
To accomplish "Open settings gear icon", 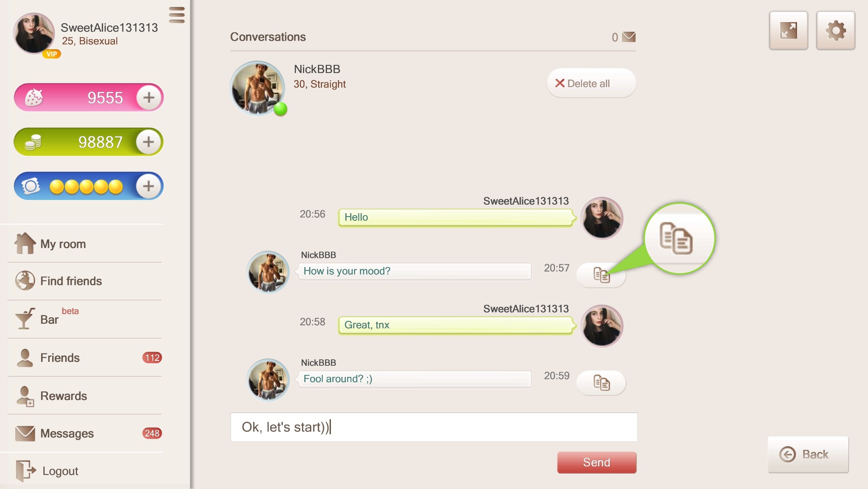I will [x=836, y=31].
